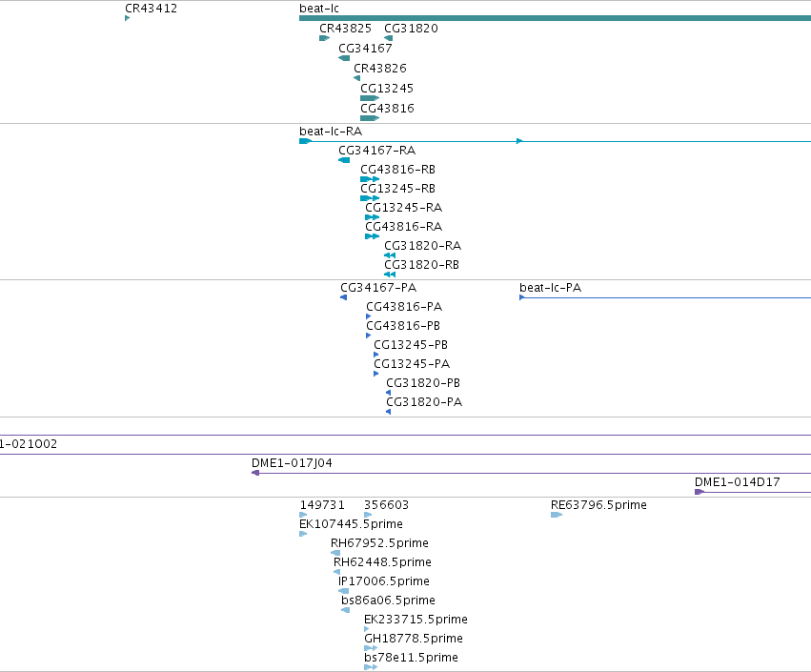Click the CG43816-RA transcript glyph

pyautogui.click(x=372, y=236)
